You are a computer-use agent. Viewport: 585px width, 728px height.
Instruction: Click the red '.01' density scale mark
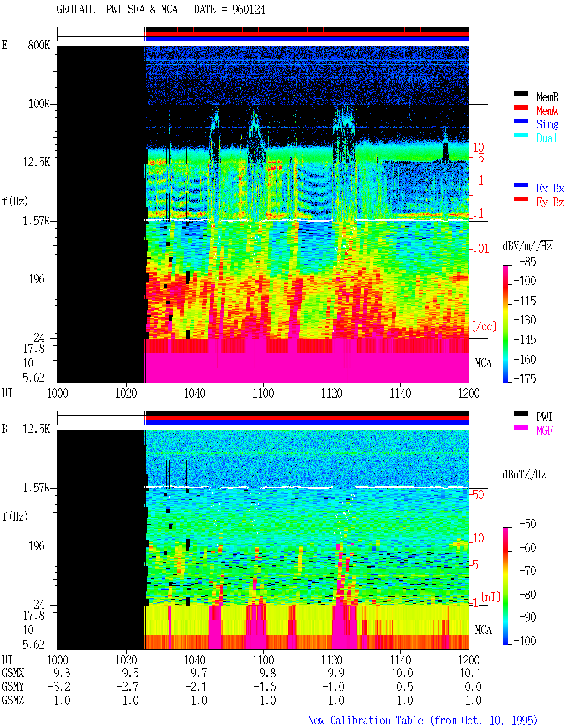click(481, 249)
